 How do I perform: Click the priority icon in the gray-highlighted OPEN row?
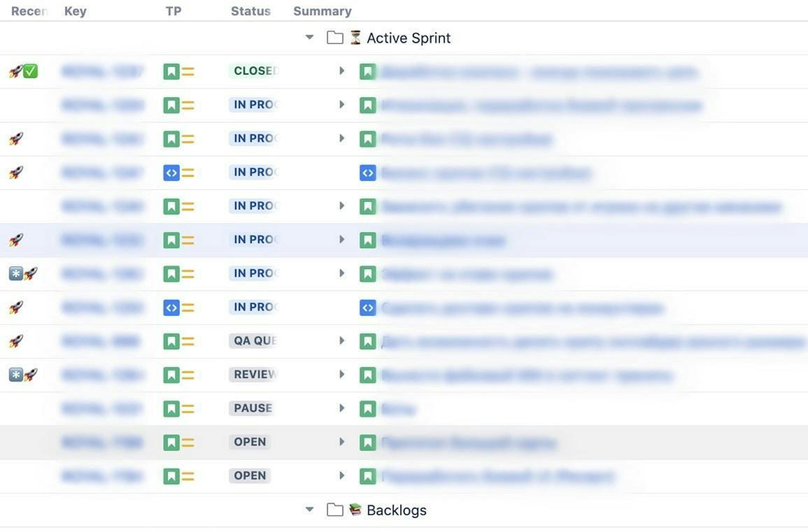tap(188, 443)
